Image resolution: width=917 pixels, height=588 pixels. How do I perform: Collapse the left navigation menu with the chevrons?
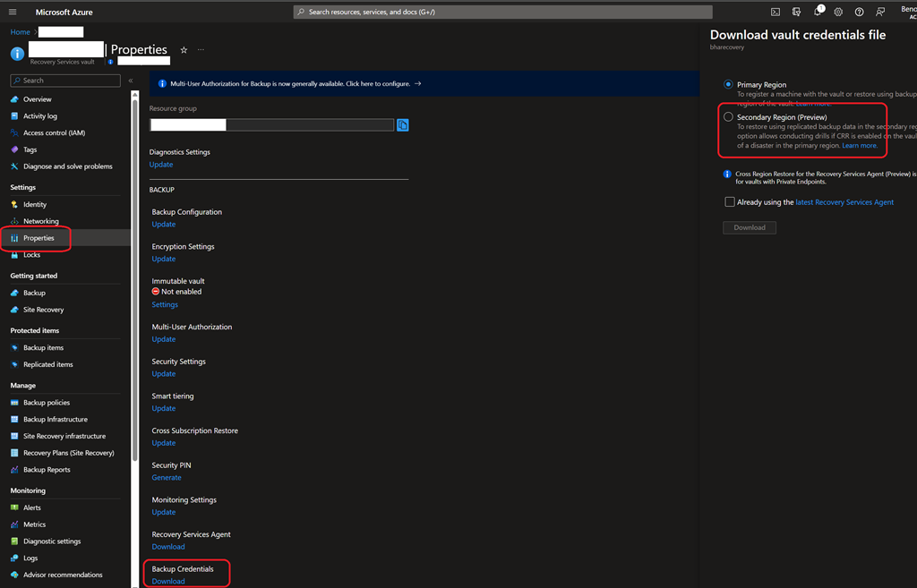click(131, 81)
